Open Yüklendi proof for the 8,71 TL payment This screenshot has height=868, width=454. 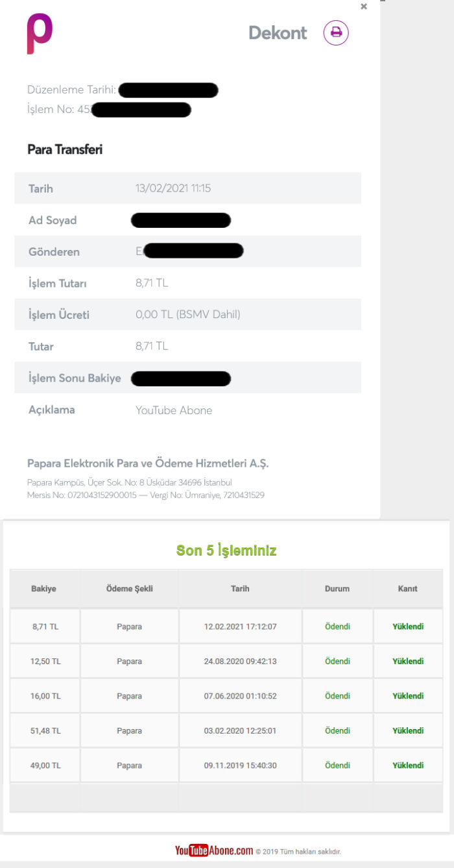[408, 626]
